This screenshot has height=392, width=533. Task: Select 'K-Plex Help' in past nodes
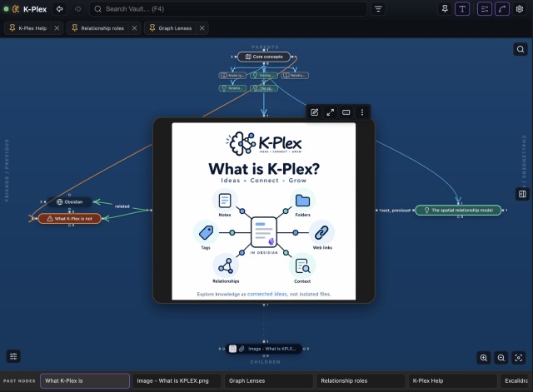(453, 381)
